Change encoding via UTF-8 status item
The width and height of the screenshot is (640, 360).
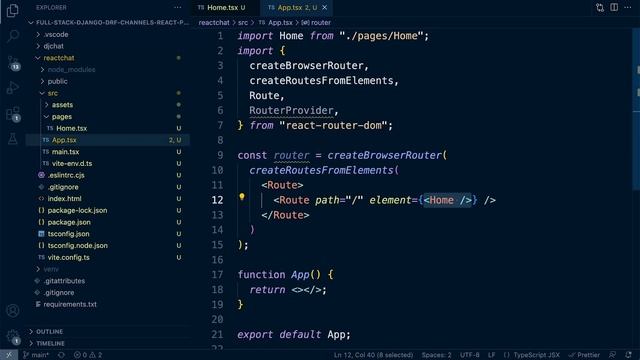pos(470,355)
